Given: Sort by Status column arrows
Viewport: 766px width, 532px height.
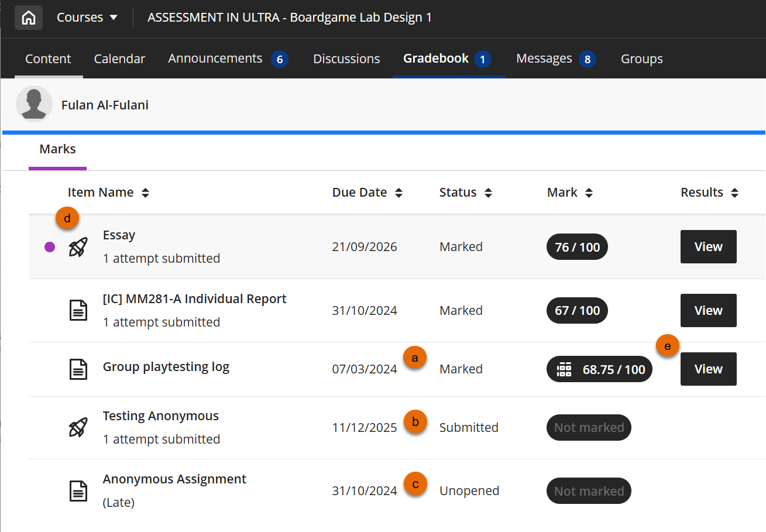Looking at the screenshot, I should (x=488, y=193).
